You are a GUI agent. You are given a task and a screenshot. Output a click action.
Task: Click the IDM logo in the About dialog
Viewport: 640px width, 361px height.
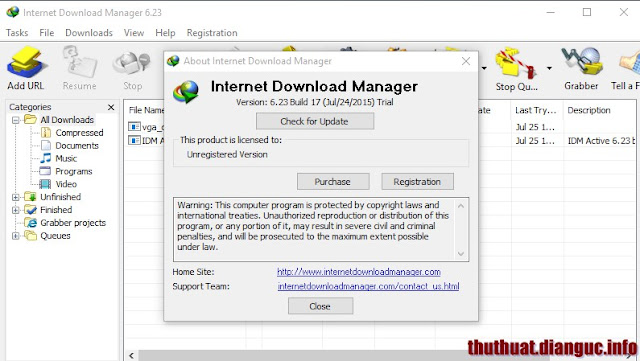[186, 91]
